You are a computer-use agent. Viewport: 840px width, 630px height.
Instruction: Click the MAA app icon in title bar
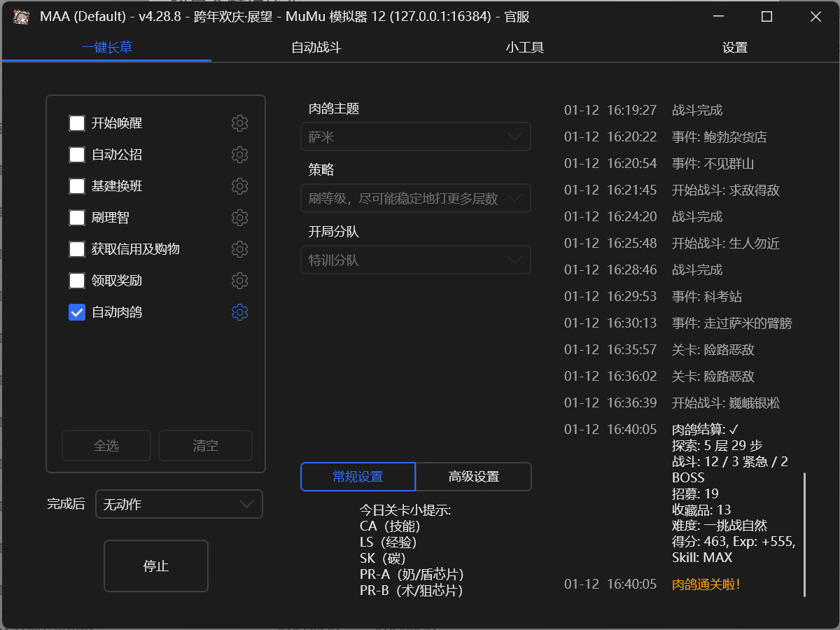[x=22, y=17]
